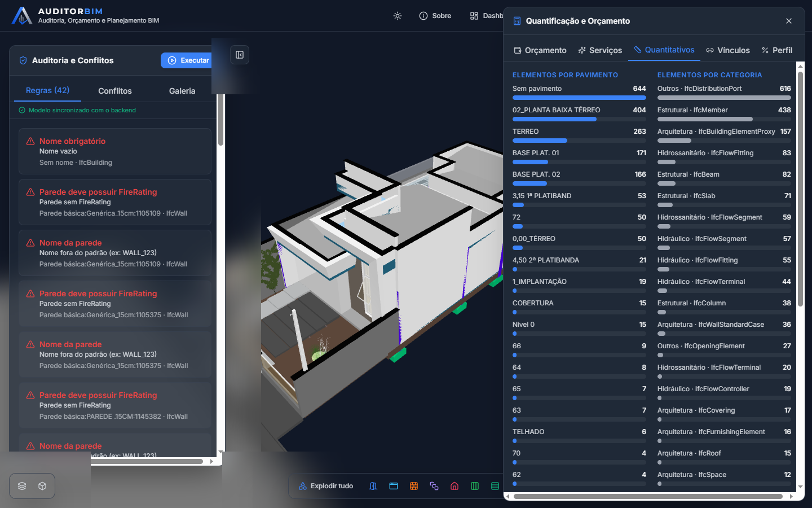Screen dimensions: 812x508
Task: Click the Sem pavimento row
Action: click(579, 92)
